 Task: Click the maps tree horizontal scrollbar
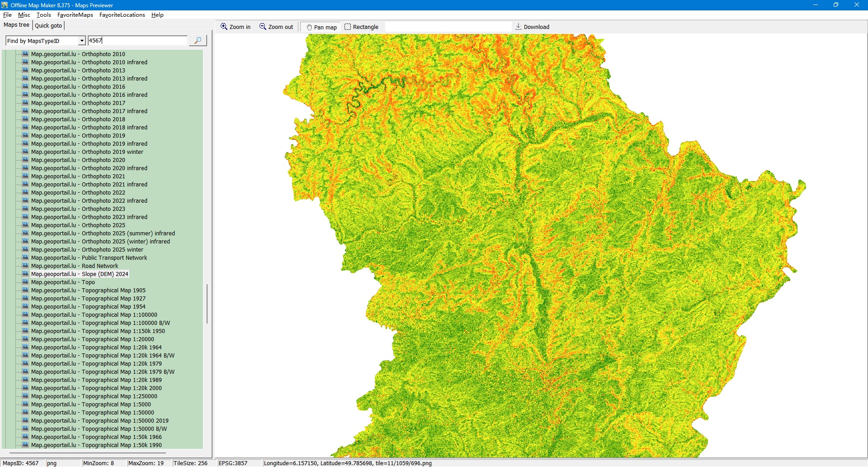88,453
